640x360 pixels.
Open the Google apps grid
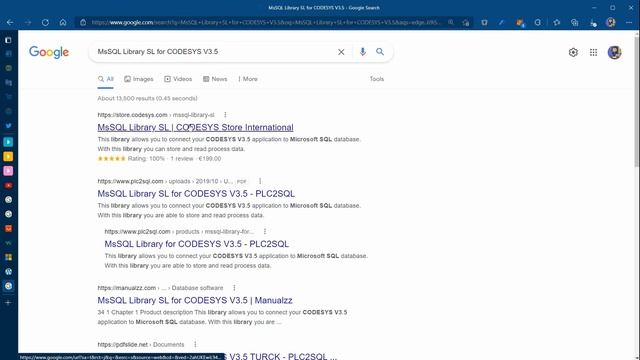593,52
